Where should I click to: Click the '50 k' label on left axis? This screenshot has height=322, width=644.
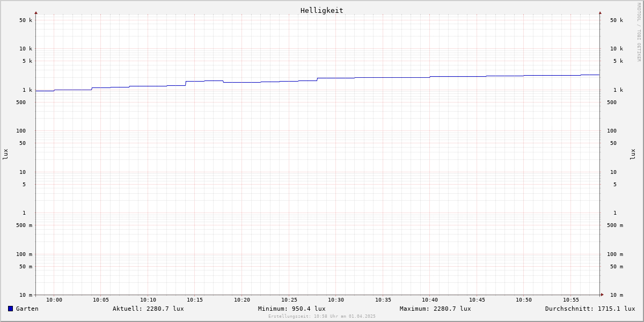[26, 20]
